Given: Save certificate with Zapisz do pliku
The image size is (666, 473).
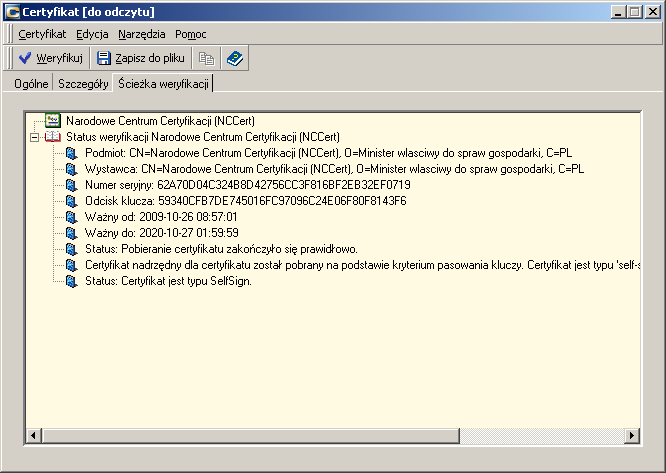Looking at the screenshot, I should tap(141, 58).
